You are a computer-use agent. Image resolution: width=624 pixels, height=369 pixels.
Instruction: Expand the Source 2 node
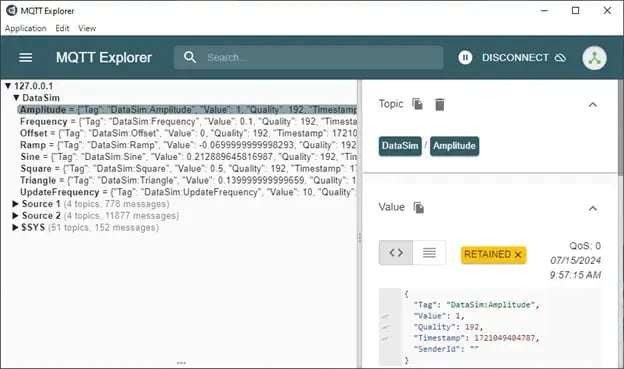click(16, 216)
